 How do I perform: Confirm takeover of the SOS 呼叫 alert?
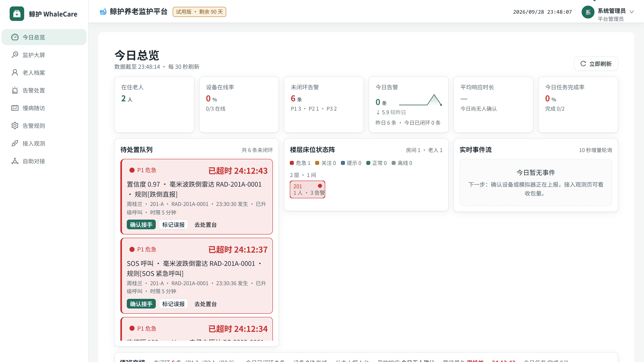coord(141,304)
